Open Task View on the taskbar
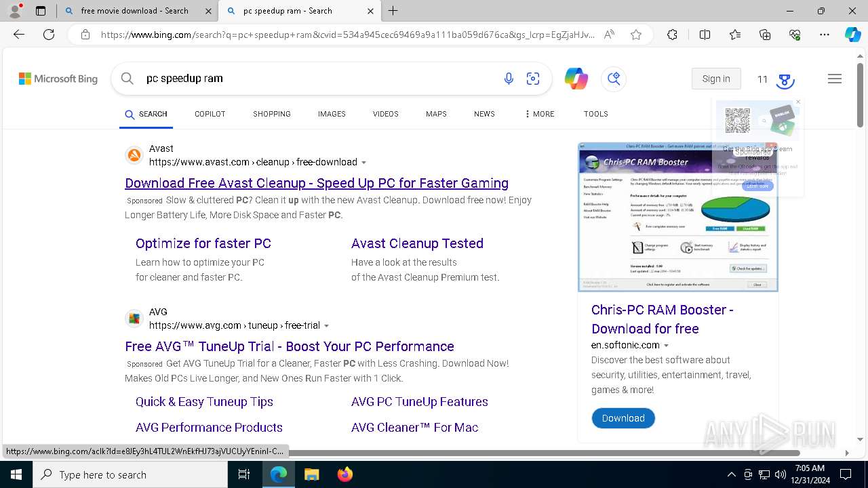 244,474
